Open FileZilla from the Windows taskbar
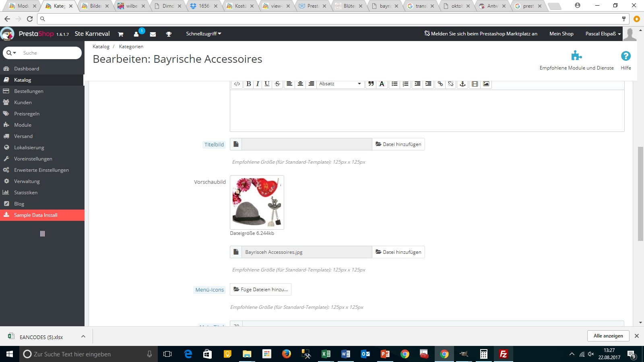Viewport: 644px width, 362px height. [x=503, y=354]
